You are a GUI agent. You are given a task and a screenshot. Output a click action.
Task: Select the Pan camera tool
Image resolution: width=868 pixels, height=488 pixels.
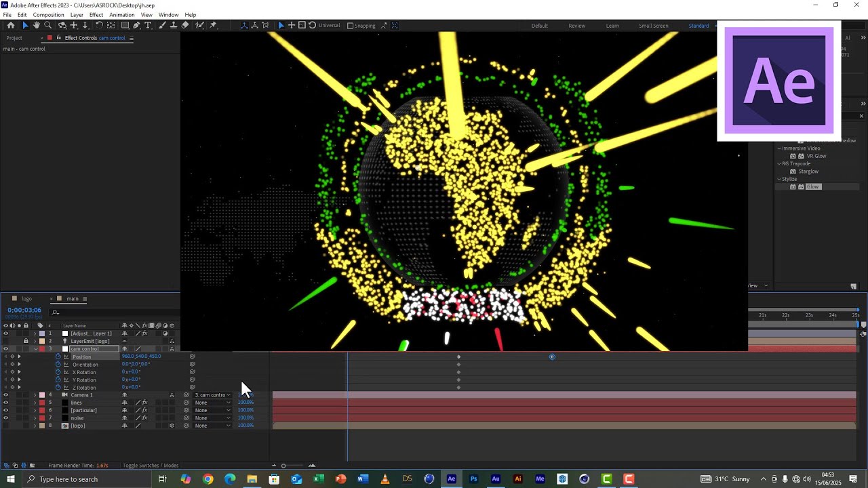74,25
